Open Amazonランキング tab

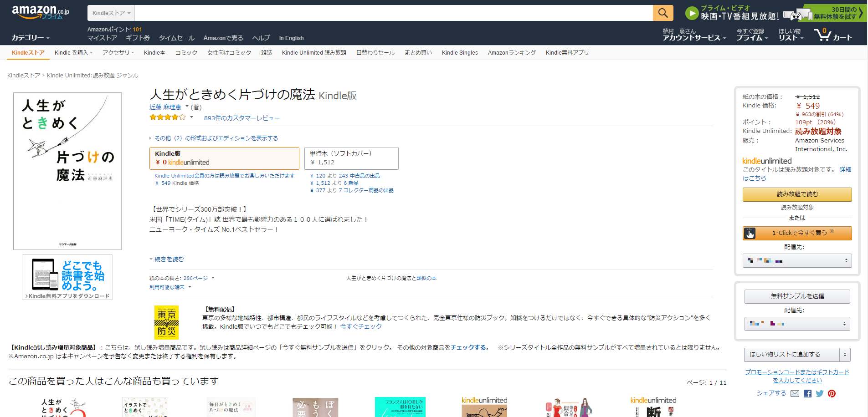tap(512, 53)
